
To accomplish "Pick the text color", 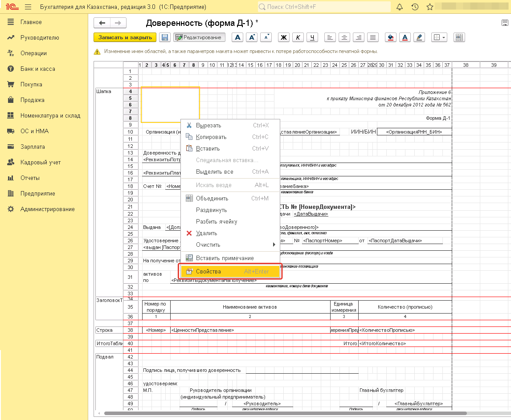I will (x=405, y=37).
